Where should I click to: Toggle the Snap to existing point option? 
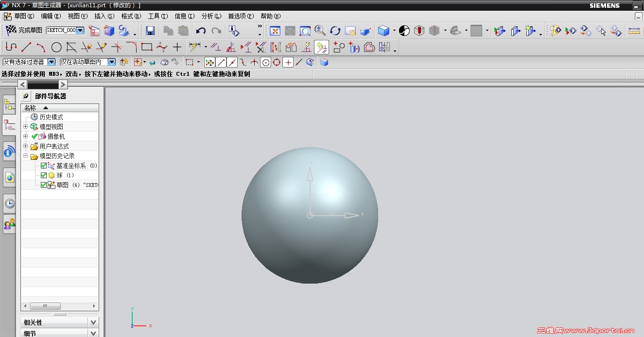pyautogui.click(x=288, y=62)
